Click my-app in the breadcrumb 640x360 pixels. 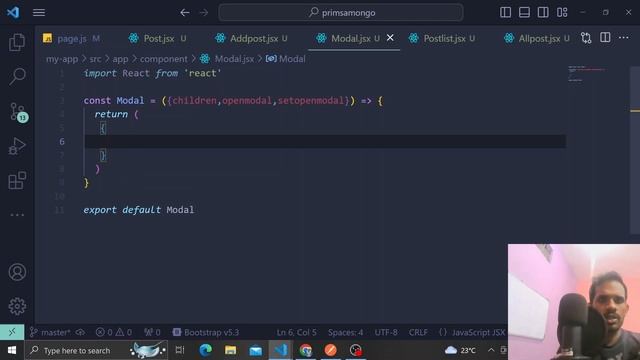click(x=62, y=59)
